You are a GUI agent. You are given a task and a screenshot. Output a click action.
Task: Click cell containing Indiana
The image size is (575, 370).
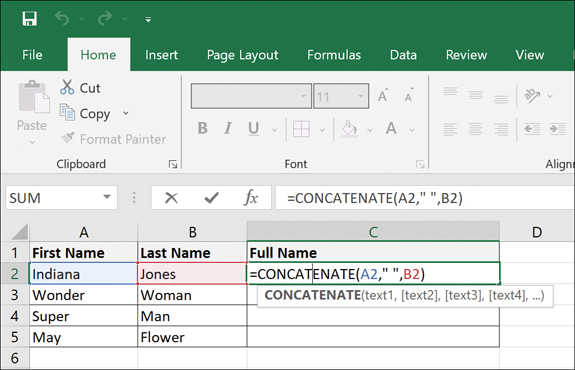pos(83,274)
